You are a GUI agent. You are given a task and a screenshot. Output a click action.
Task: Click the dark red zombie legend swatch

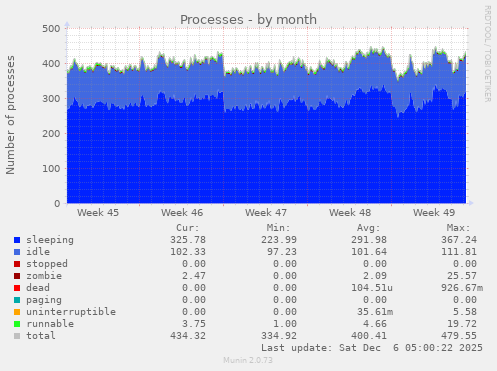pos(17,276)
